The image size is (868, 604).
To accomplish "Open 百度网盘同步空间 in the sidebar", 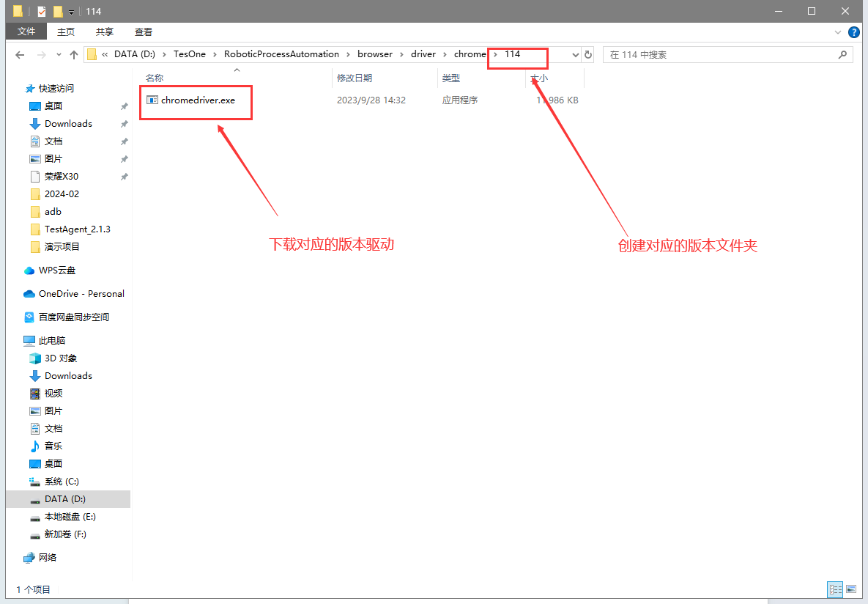I will pyautogui.click(x=74, y=317).
